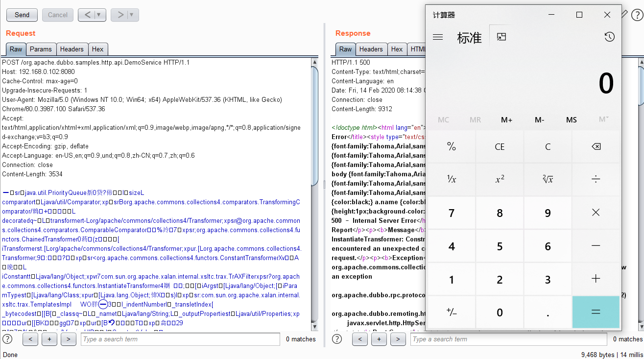
Task: Open the calculator hamburger navigation menu
Action: pos(438,37)
